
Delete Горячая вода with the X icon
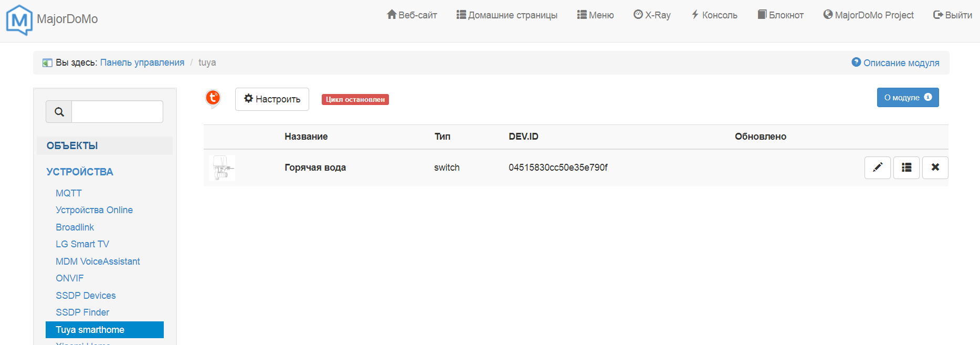(935, 168)
